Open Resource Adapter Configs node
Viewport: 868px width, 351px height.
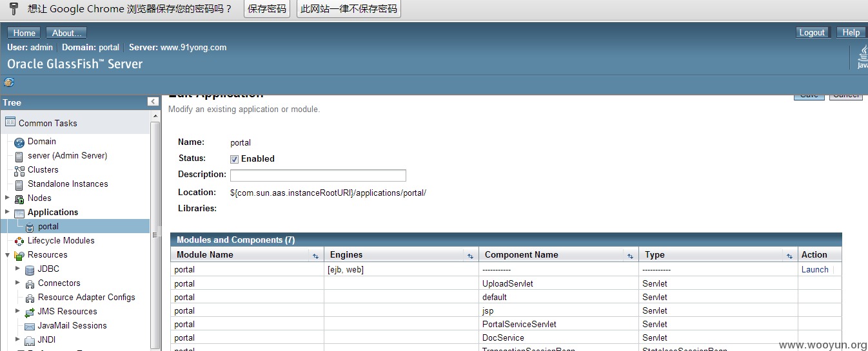(x=86, y=297)
